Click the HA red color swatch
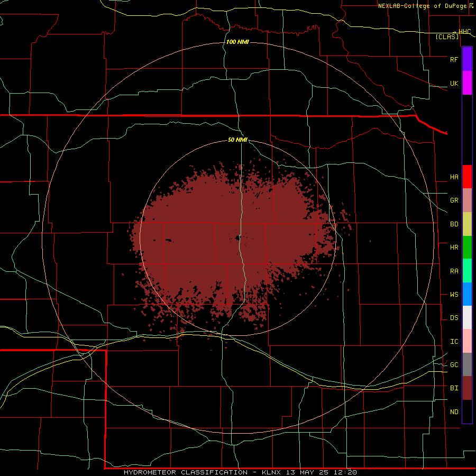This screenshot has width=476, height=476. tap(467, 177)
